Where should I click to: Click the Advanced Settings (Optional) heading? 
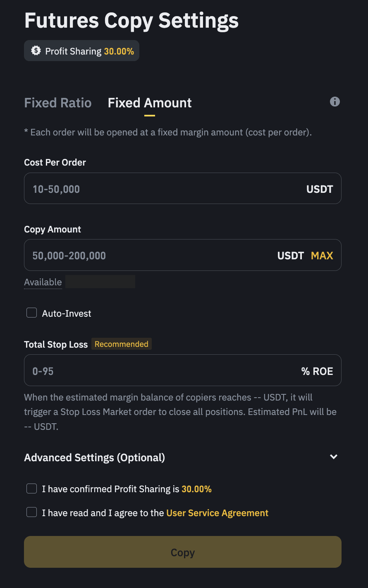coord(95,458)
